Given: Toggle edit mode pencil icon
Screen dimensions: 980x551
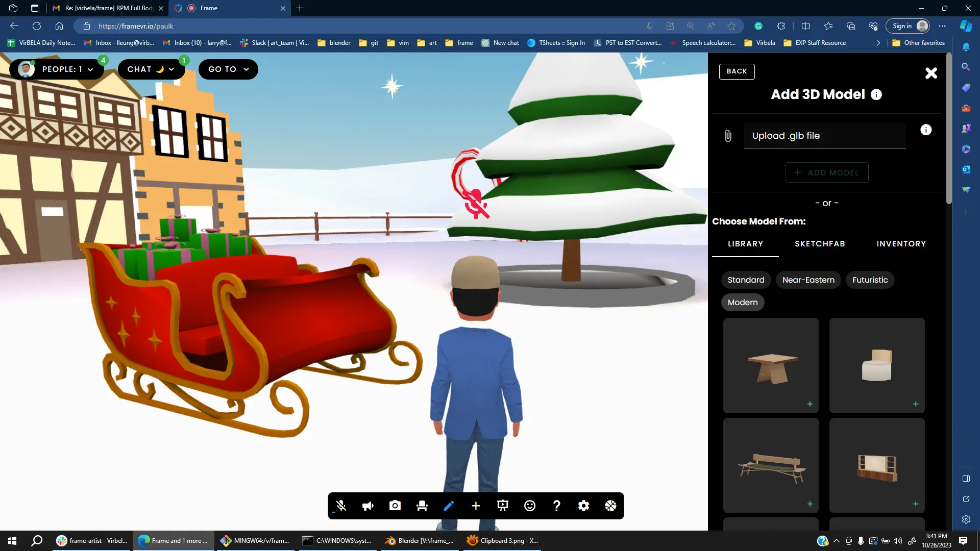Looking at the screenshot, I should (449, 506).
